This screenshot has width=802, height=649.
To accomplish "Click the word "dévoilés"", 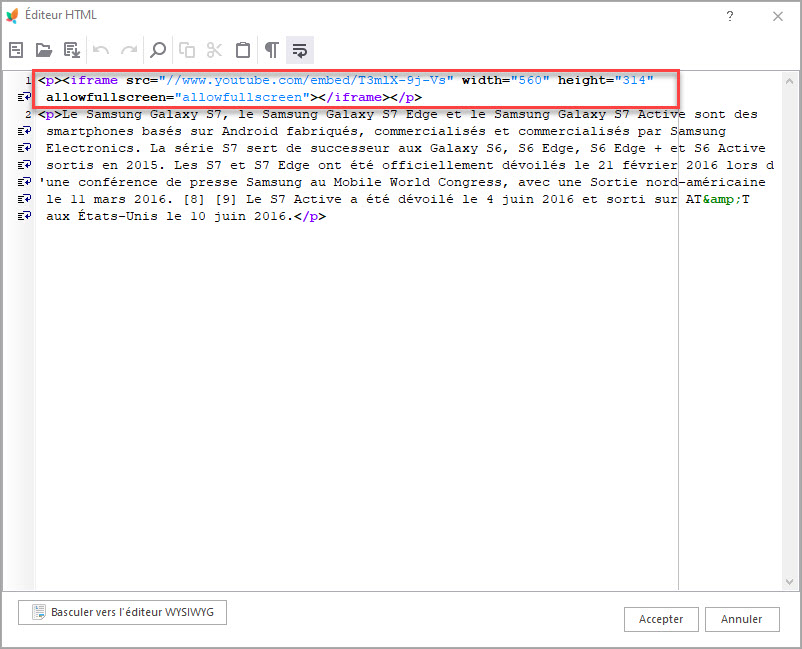I will point(533,165).
